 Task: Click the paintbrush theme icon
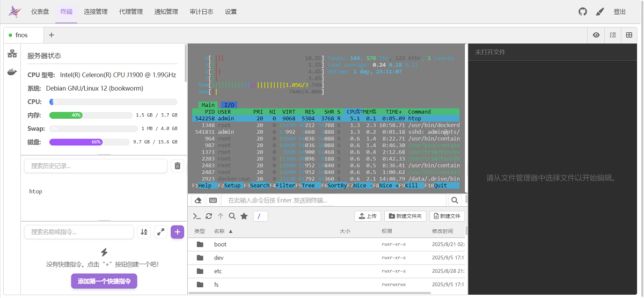(x=600, y=11)
